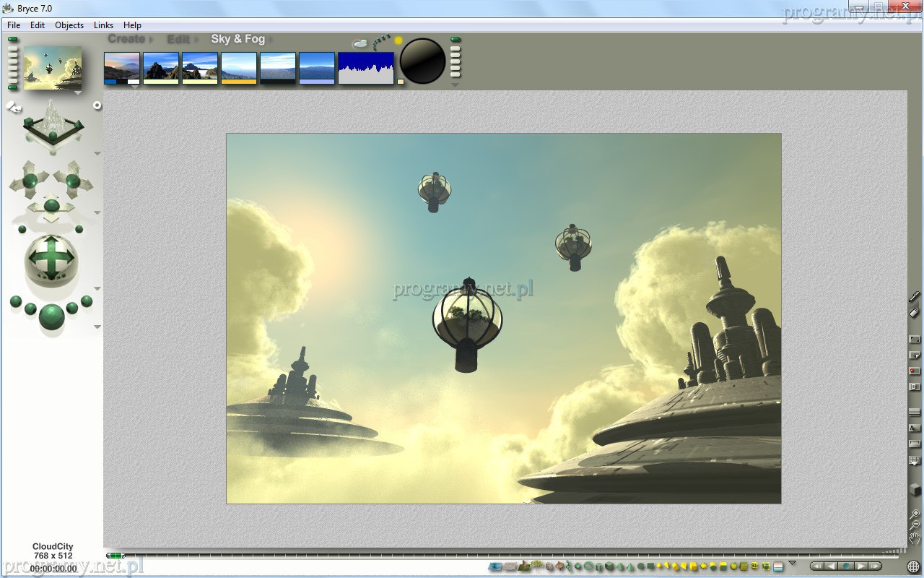The height and width of the screenshot is (578, 924).
Task: Open the View Control scene diagram
Action: pos(53,128)
